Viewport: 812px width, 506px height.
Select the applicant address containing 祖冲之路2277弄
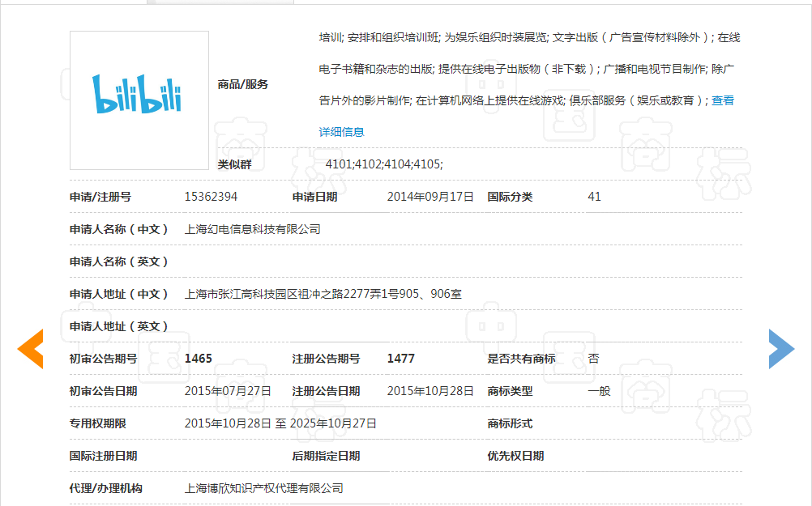[x=323, y=294]
